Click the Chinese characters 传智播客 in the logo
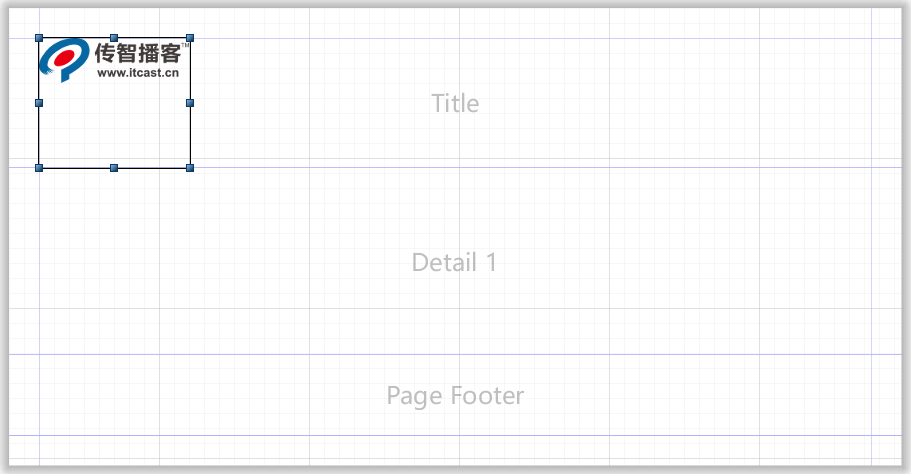Viewport: 911px width, 474px height. click(138, 53)
